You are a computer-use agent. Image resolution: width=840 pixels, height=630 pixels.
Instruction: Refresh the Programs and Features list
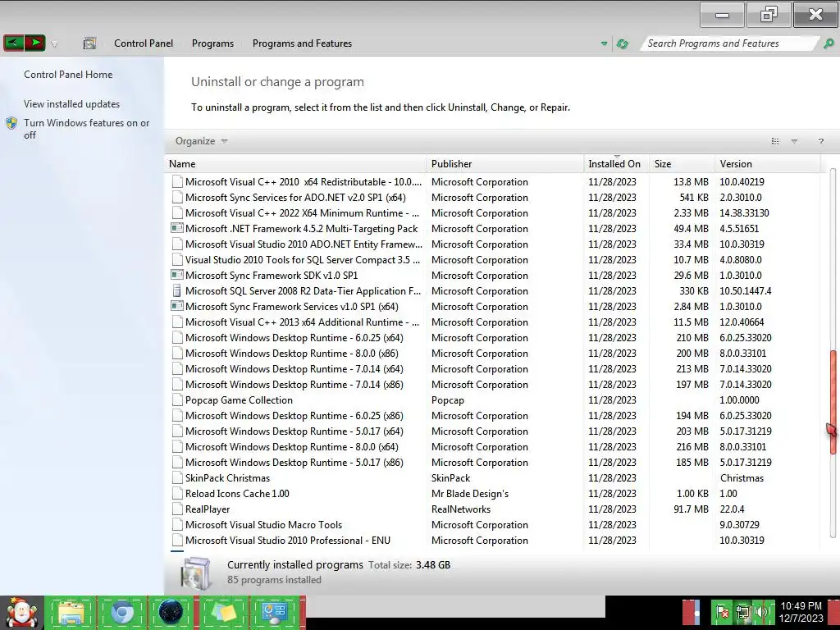coord(622,43)
